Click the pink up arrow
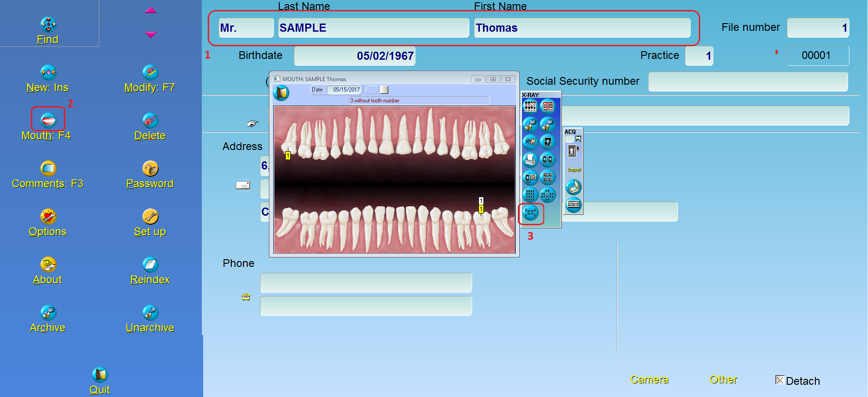Image resolution: width=868 pixels, height=397 pixels. pos(151,10)
